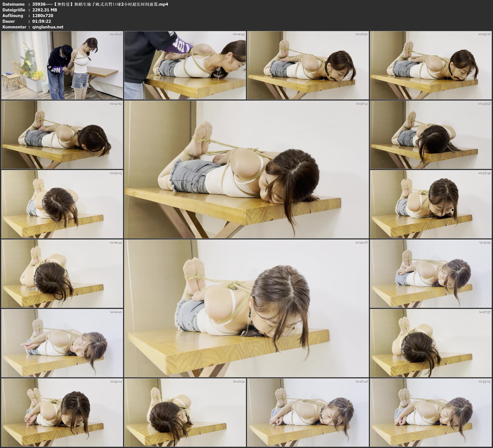Image resolution: width=493 pixels, height=448 pixels.
Task: Click the thumbnail at 01:15:23
Action: (431, 274)
